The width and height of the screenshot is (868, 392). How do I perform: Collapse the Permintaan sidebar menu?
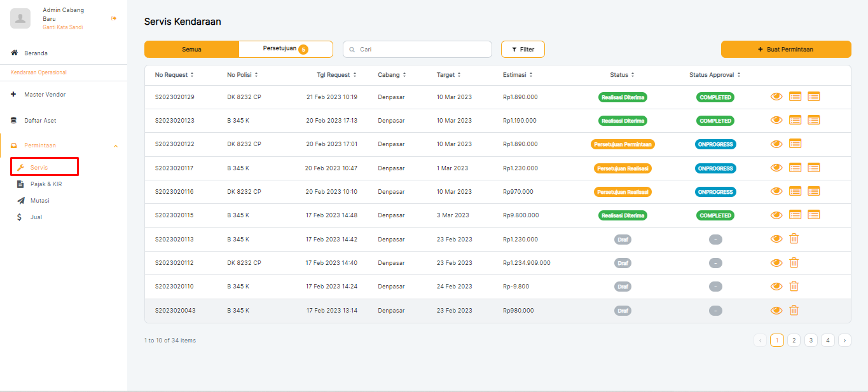115,146
